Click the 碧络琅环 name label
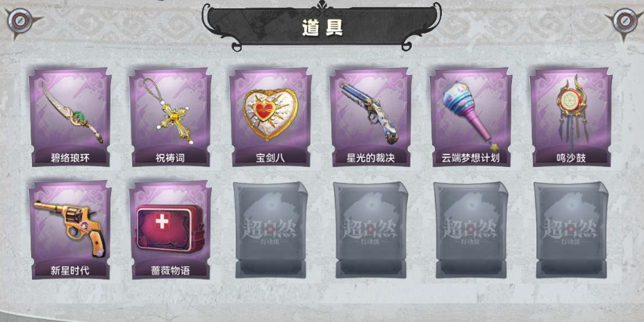The width and height of the screenshot is (644, 322). (70, 158)
